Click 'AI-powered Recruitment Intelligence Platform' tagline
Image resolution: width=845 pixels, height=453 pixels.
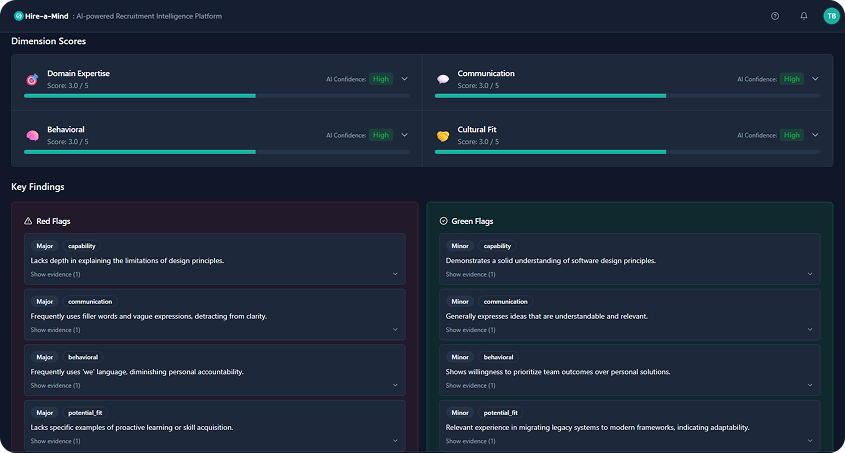pos(149,16)
